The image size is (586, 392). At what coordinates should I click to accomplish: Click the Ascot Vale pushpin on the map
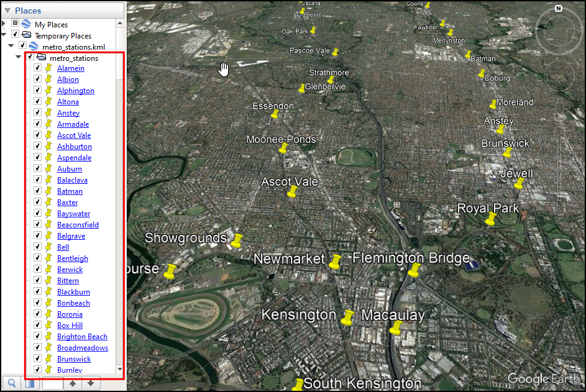pyautogui.click(x=291, y=193)
